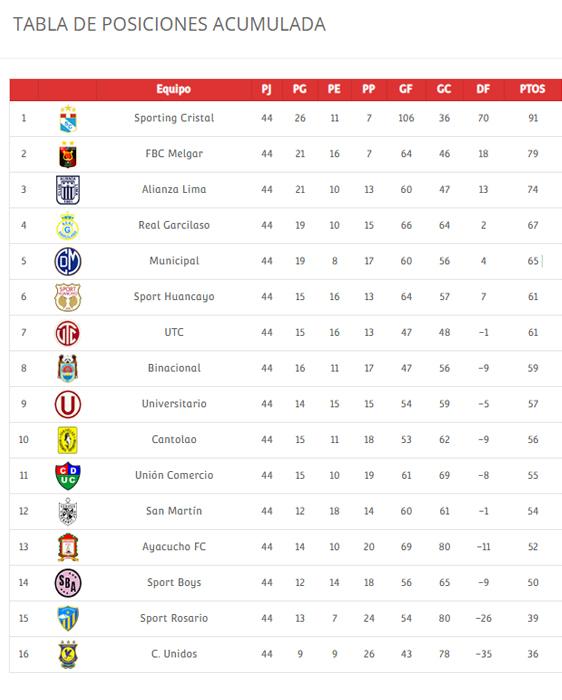The width and height of the screenshot is (562, 700).
Task: Click the Sport Boys pink SBA badge
Action: pyautogui.click(x=68, y=583)
